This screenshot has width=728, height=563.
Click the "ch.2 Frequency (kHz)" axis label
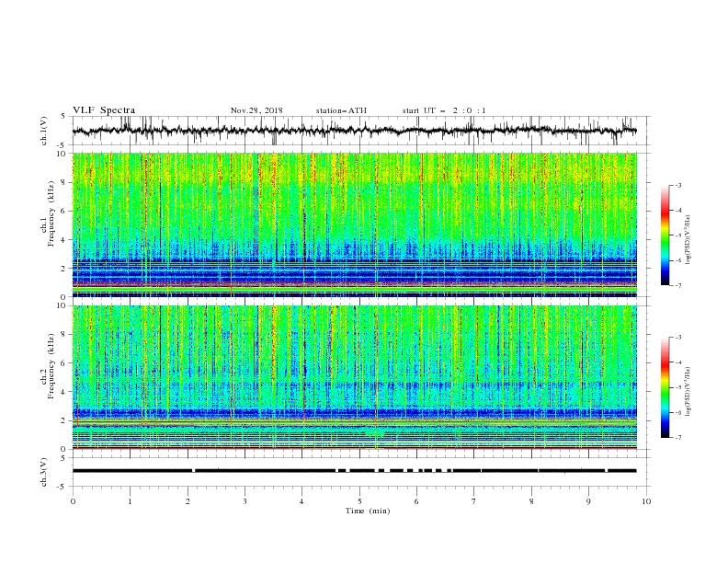click(48, 366)
